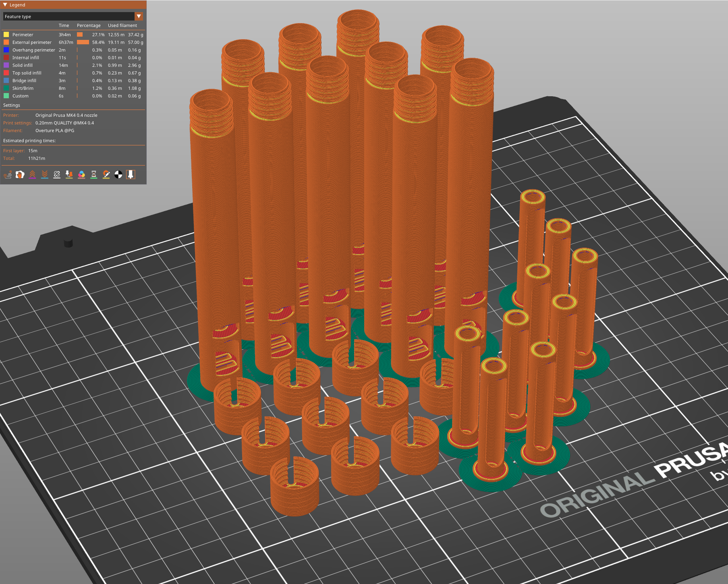
Task: Click "Original Prusa MK4 0.4 nozzle" printer text
Action: (66, 115)
